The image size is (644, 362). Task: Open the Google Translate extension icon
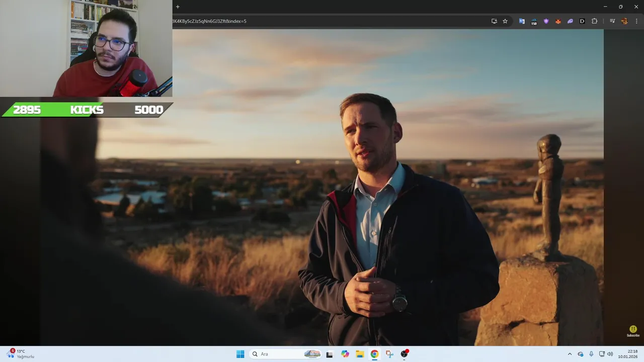[522, 21]
